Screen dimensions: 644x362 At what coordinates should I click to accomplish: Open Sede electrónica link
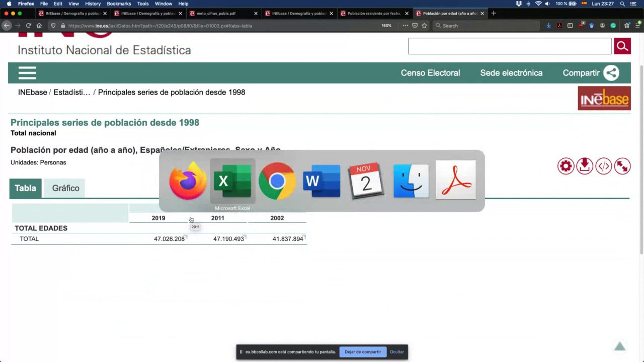[x=511, y=73]
